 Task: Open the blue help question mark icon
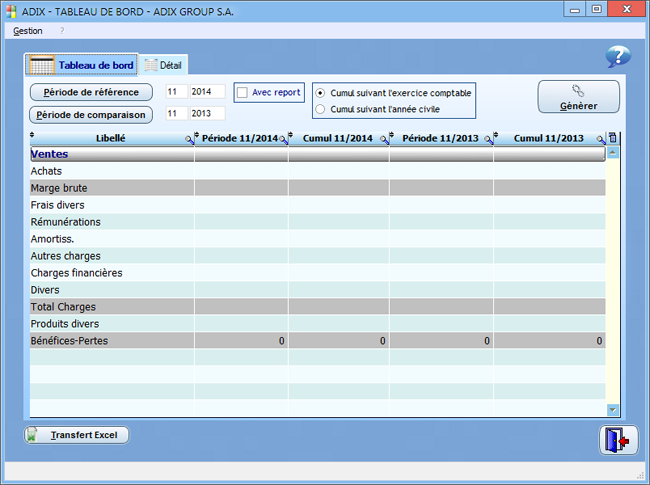(618, 57)
